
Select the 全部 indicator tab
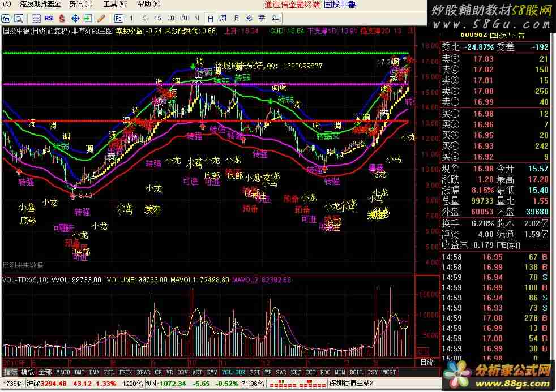pos(45,372)
